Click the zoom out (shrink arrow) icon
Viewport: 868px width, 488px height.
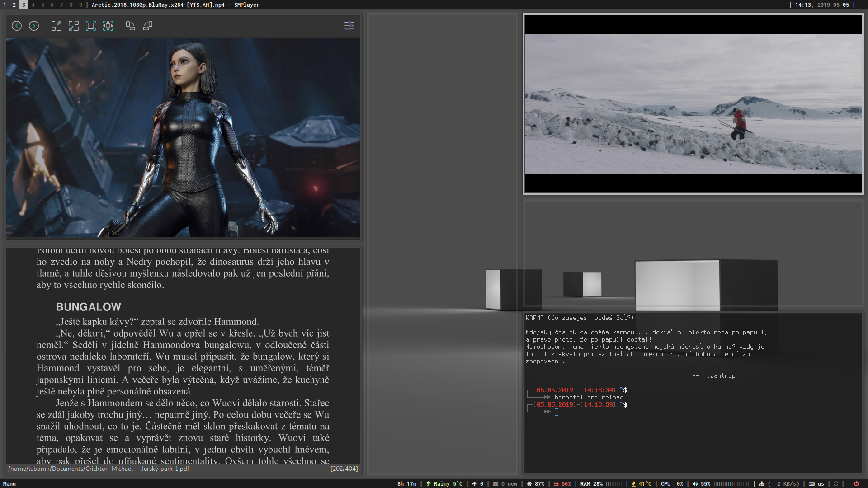(73, 26)
